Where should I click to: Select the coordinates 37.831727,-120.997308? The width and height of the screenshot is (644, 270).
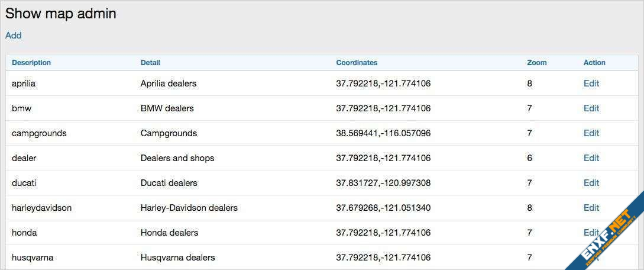383,183
